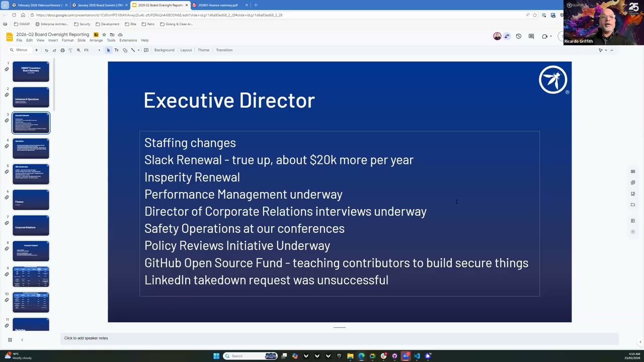The image size is (644, 362).
Task: Click the Paint format icon
Action: click(70, 50)
